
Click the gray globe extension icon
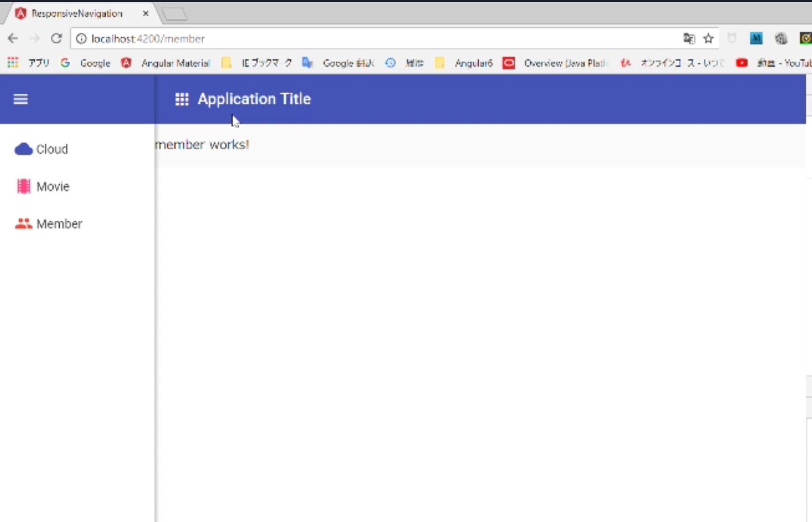click(x=781, y=38)
